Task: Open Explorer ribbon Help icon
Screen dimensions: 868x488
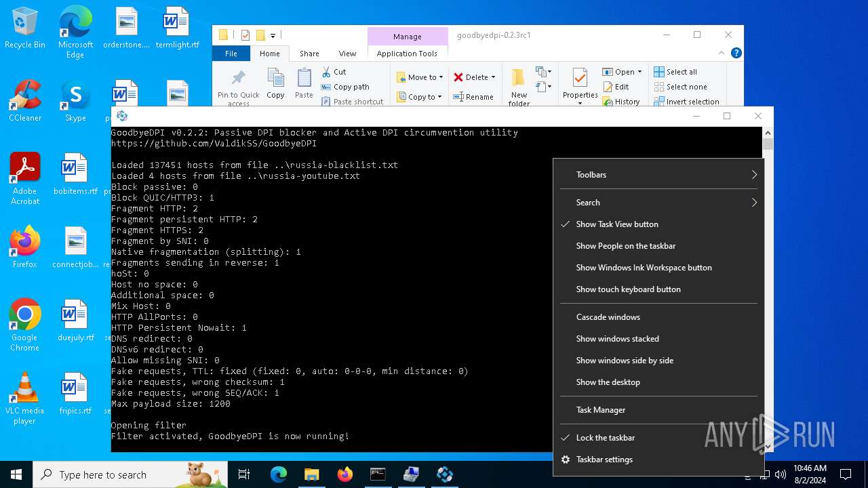Action: tap(736, 53)
